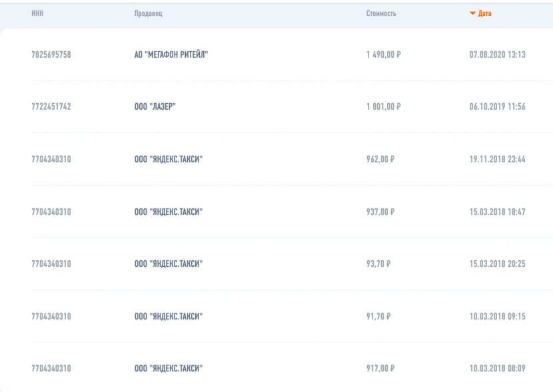Click the date 06.10.2019 11:56
The height and width of the screenshot is (392, 553).
[497, 106]
